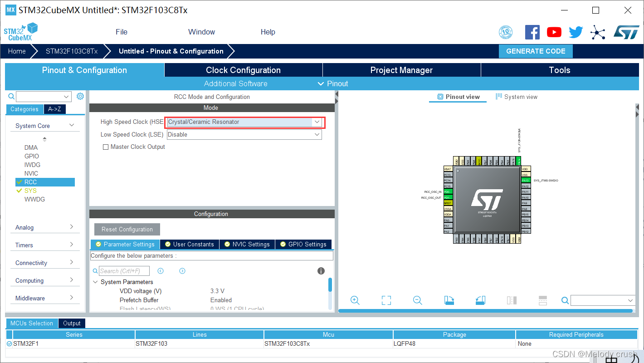Click the ST logo in the header
644x363 pixels.
[626, 32]
